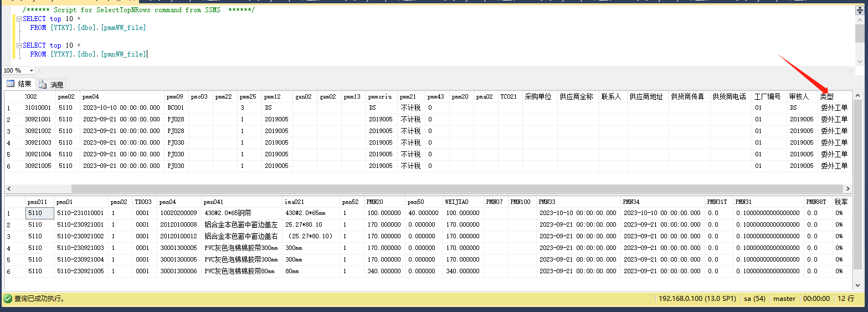Click the editor split-pane icon at top right

coord(860,9)
